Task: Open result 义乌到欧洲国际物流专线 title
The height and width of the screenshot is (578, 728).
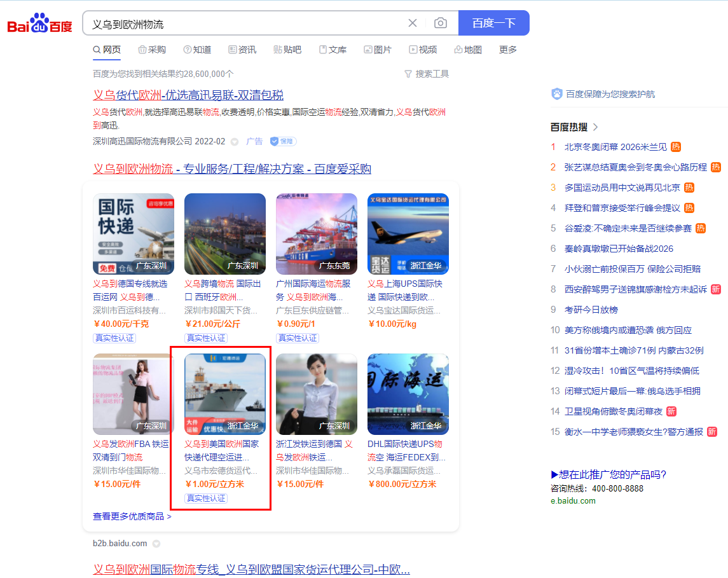Action: pos(251,570)
